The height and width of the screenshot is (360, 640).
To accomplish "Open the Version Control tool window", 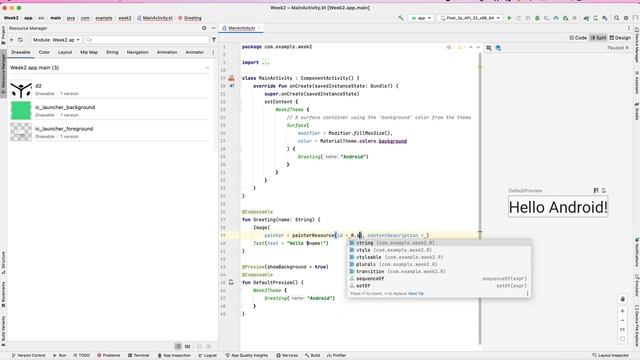I will point(29,356).
